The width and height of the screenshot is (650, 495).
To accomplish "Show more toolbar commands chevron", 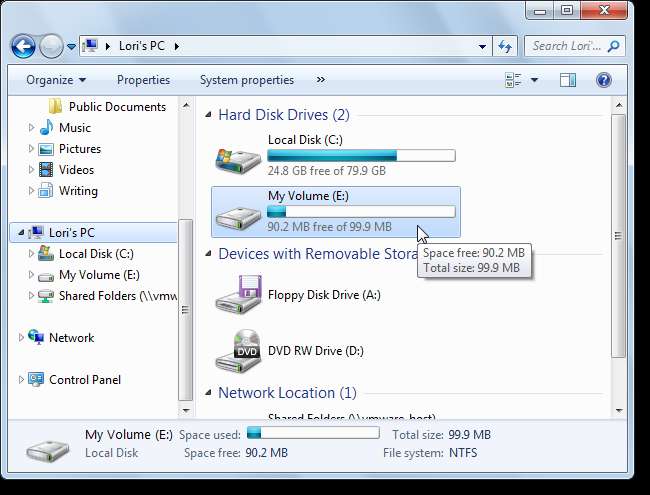I will (x=321, y=79).
